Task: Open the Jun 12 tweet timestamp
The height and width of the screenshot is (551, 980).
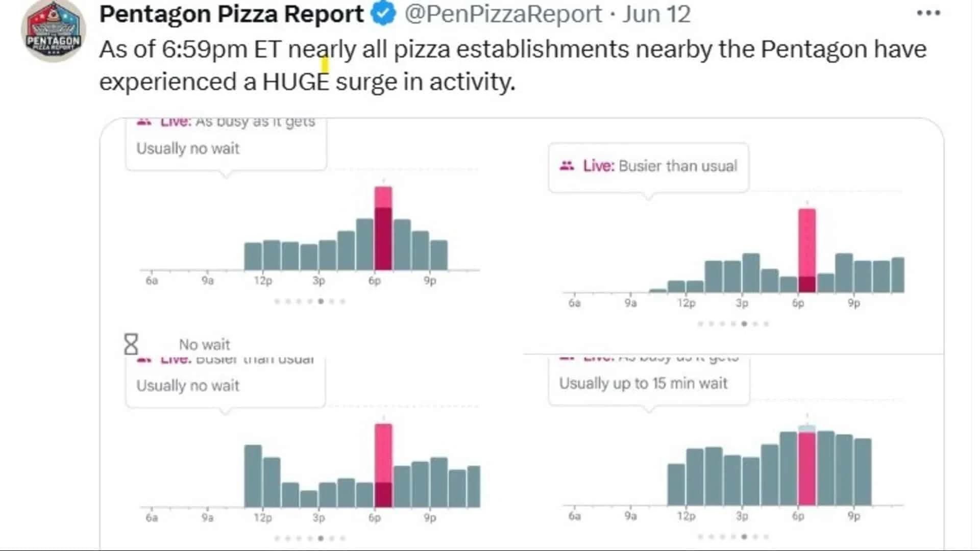Action: 656,14
